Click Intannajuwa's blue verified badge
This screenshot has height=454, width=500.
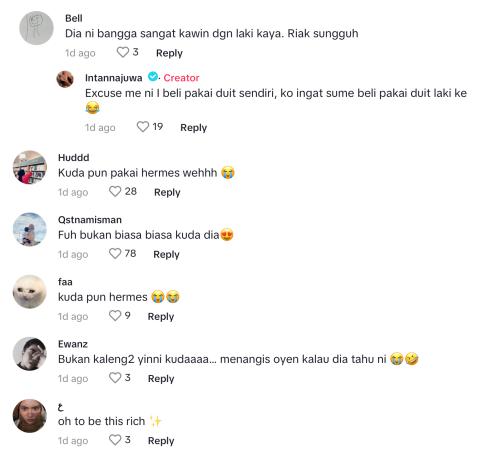(153, 77)
